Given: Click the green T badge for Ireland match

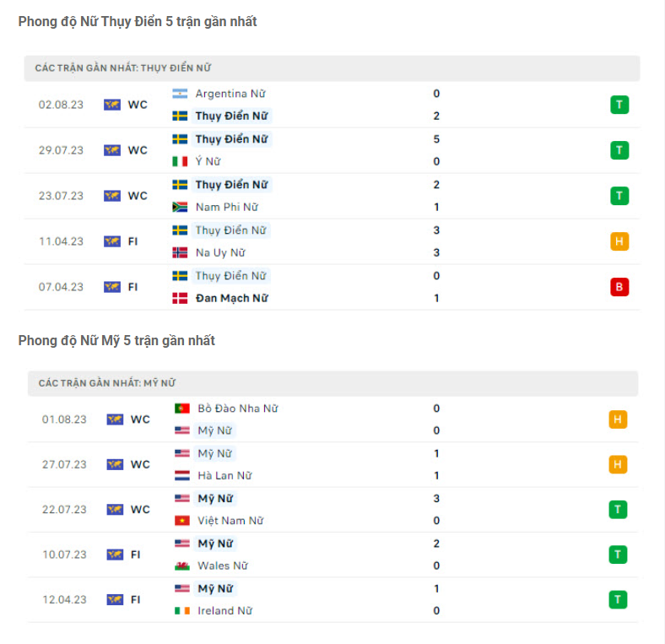Looking at the screenshot, I should click(618, 599).
